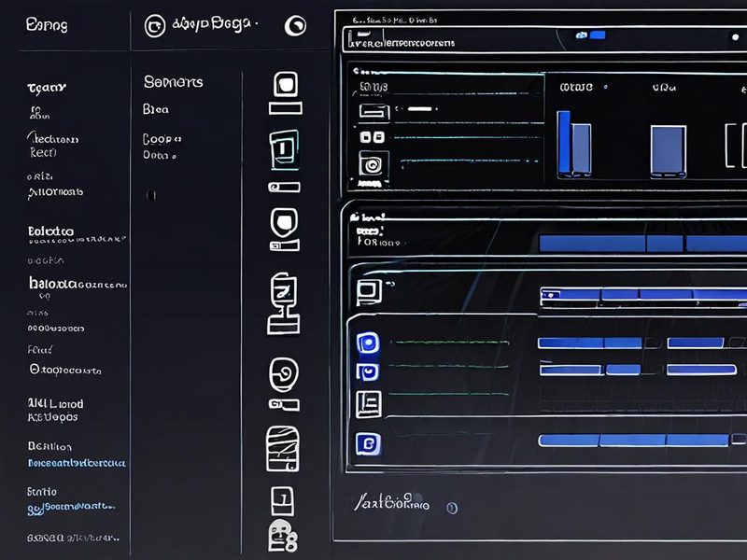Viewport: 747px width, 560px height.
Task: Click the wide rectangle icon above the two squares icon
Action: point(374,111)
